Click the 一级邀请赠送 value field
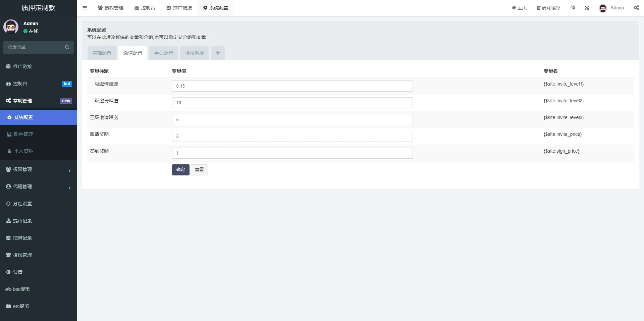Screen dimensions: 644x321 [292, 86]
